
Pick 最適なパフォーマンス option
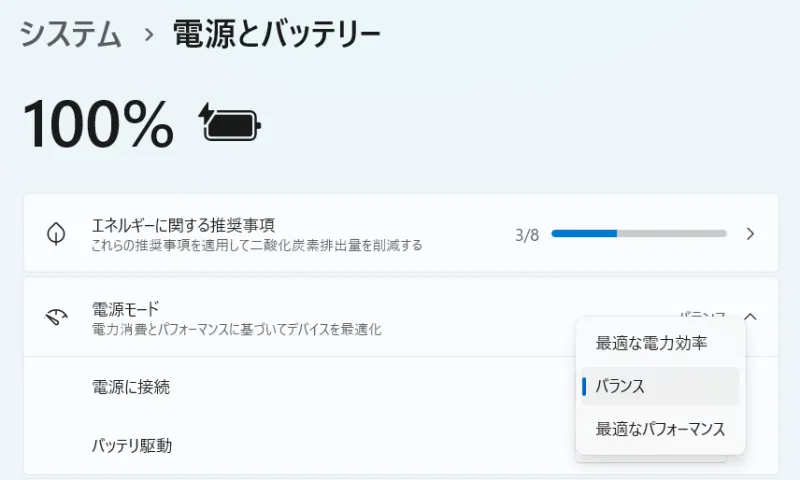coord(660,429)
